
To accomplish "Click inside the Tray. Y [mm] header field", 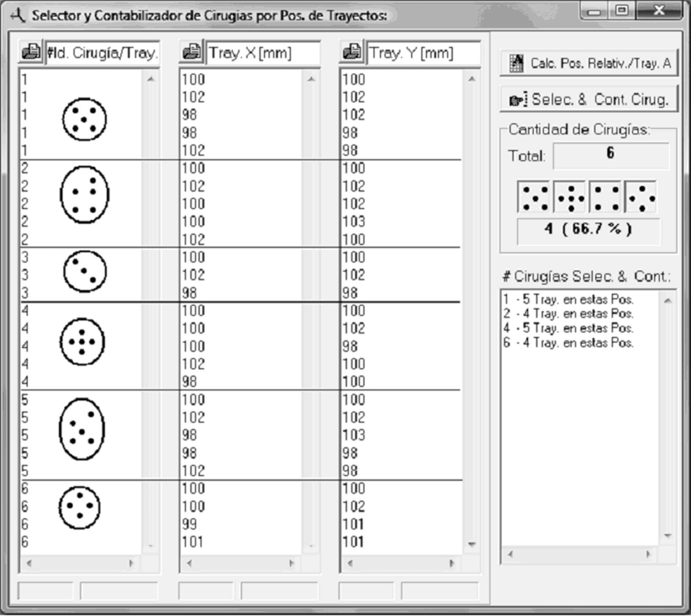I will tap(423, 53).
